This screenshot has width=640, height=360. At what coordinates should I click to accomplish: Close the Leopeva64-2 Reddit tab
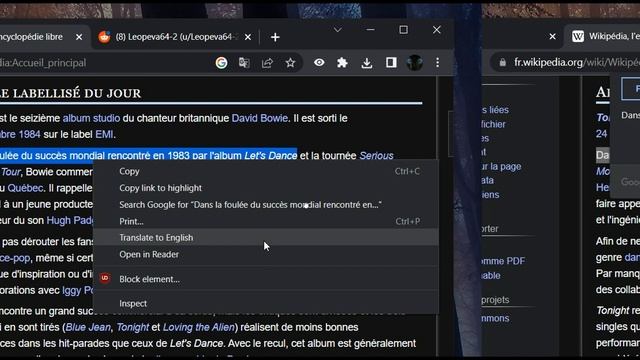tap(248, 37)
